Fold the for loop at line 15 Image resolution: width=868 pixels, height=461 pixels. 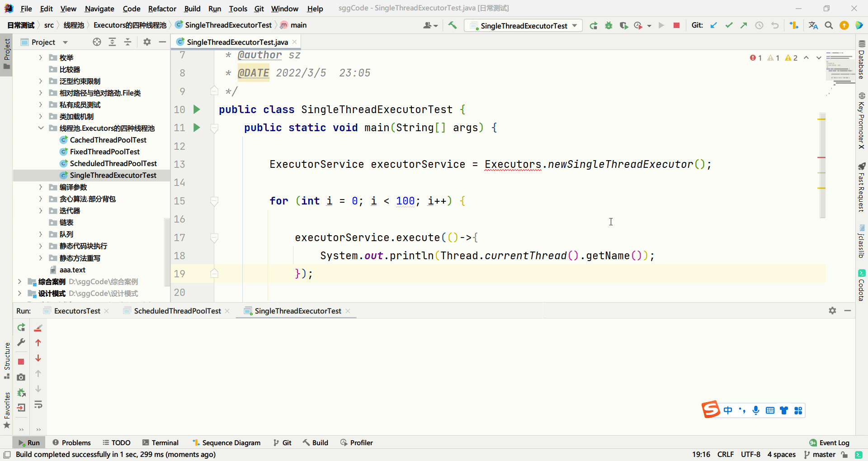point(214,201)
